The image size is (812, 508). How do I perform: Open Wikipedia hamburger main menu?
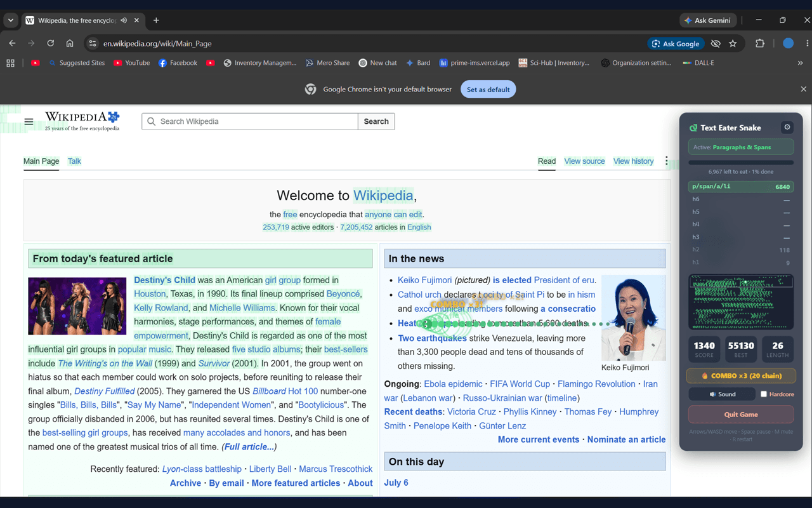click(x=29, y=121)
